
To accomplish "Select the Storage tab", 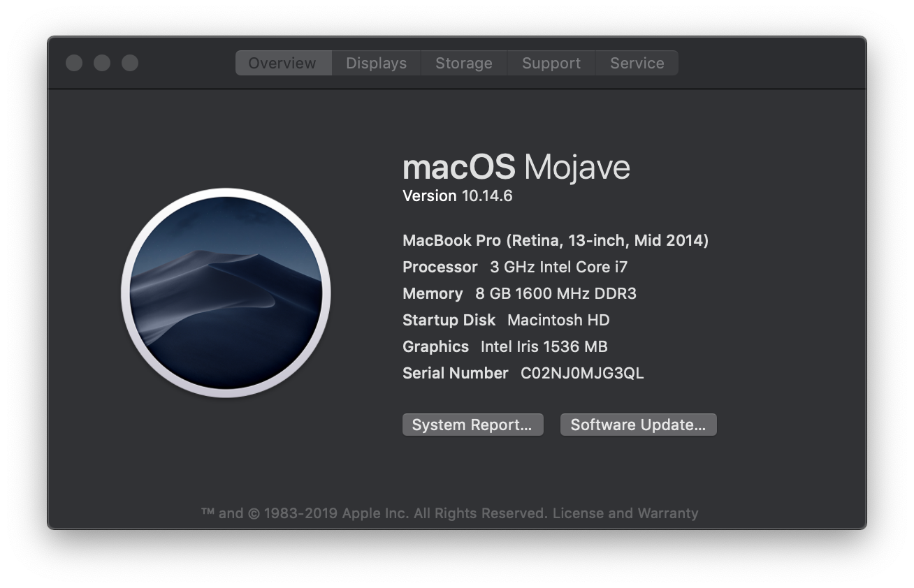I will (463, 63).
